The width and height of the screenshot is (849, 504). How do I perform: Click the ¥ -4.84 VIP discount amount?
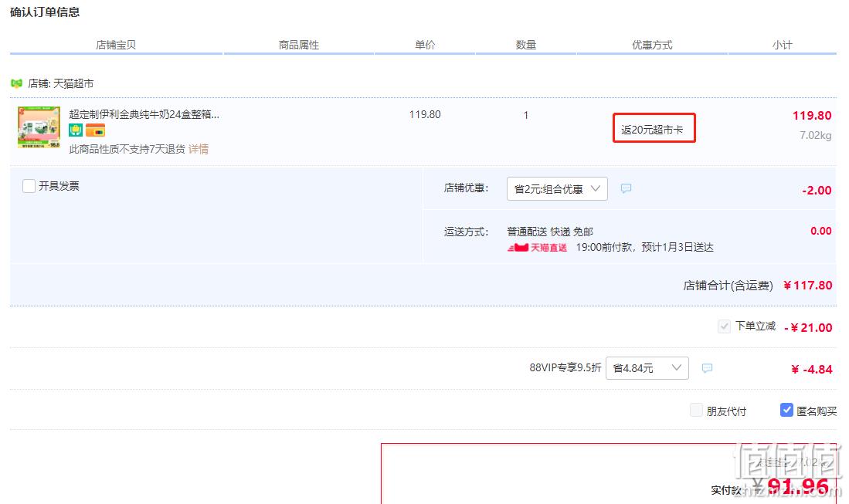(x=812, y=370)
